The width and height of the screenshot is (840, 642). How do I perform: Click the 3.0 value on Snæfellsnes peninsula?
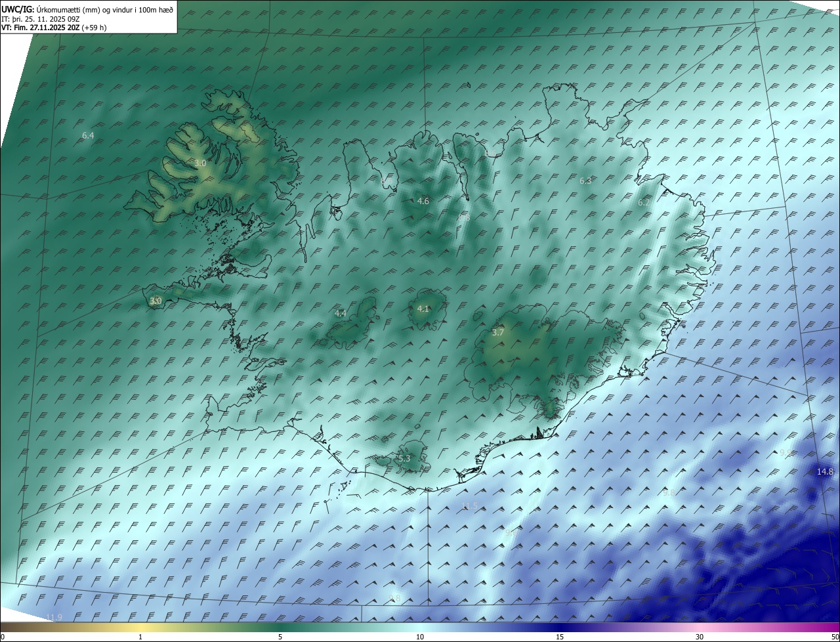tap(156, 301)
